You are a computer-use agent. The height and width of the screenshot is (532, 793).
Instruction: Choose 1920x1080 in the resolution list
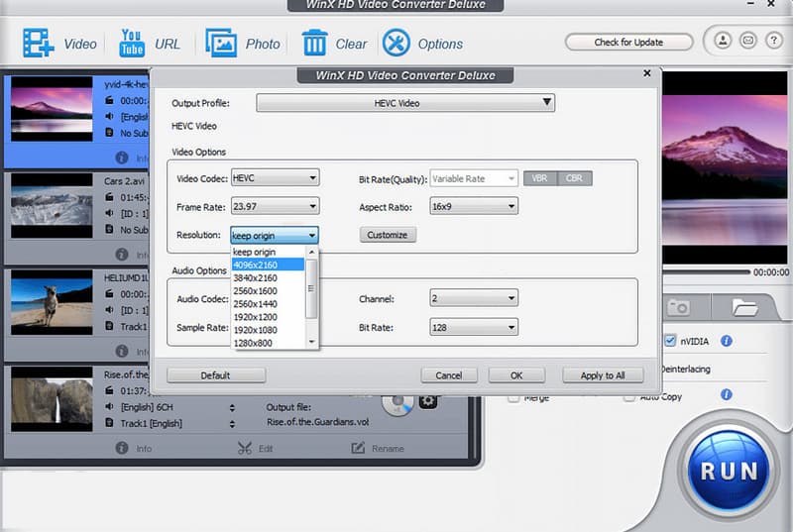(x=255, y=330)
